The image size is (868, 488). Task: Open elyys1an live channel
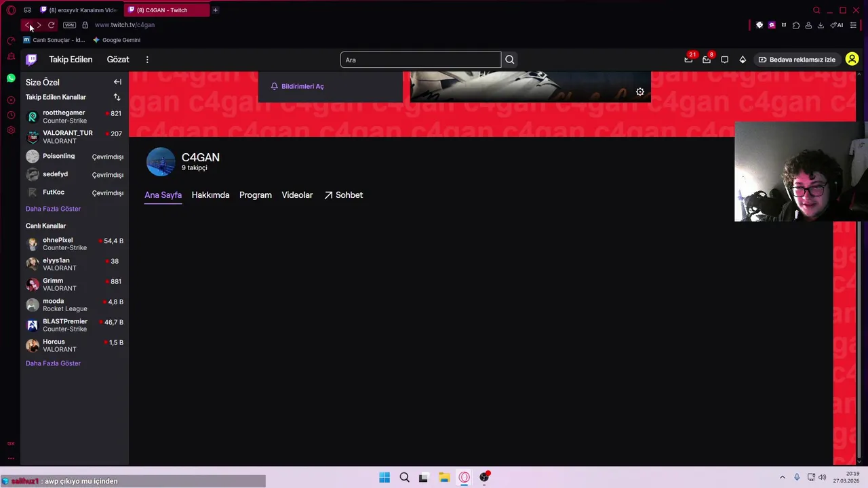75,264
